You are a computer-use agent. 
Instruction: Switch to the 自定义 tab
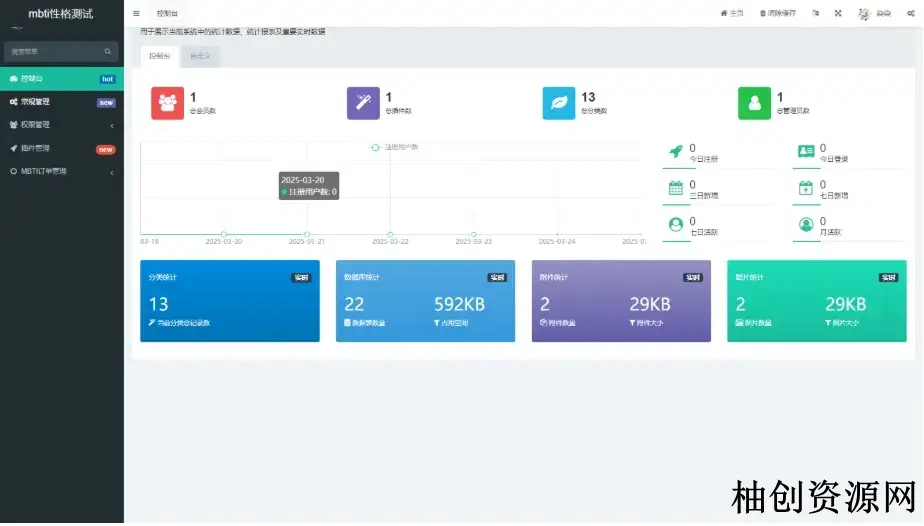pos(200,56)
